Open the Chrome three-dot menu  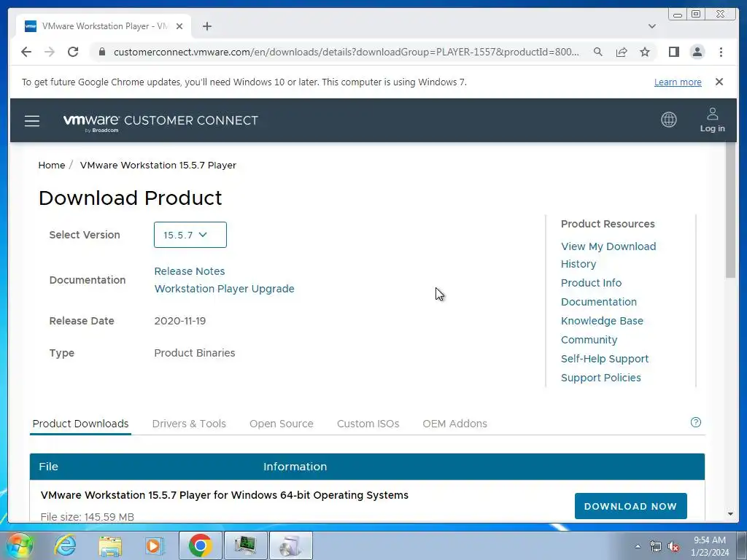coord(721,52)
